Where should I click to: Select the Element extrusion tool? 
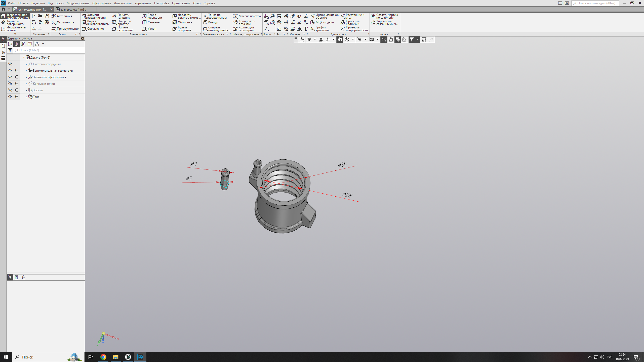(95, 16)
